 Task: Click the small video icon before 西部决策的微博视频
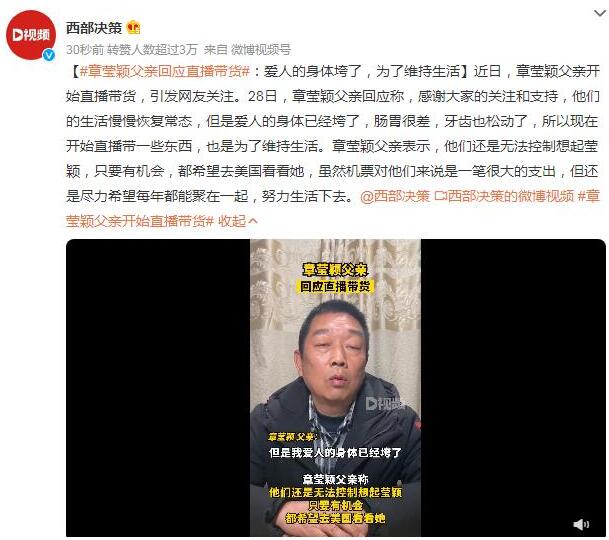[440, 196]
